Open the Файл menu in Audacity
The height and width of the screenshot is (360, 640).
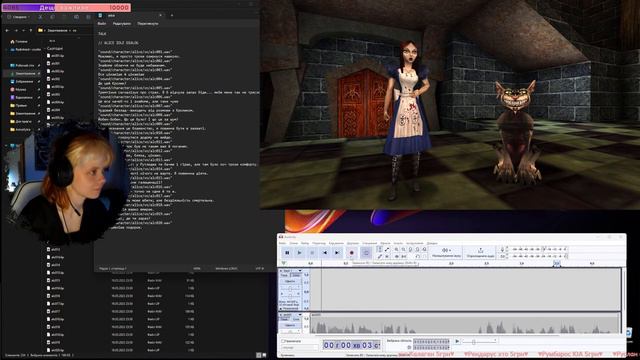pos(282,243)
